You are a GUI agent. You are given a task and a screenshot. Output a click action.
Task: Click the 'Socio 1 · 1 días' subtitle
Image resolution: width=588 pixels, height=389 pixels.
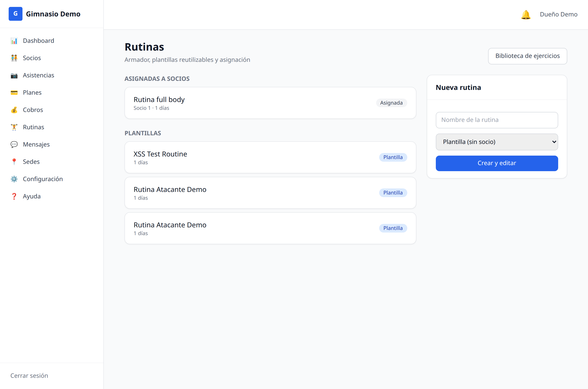click(x=151, y=108)
